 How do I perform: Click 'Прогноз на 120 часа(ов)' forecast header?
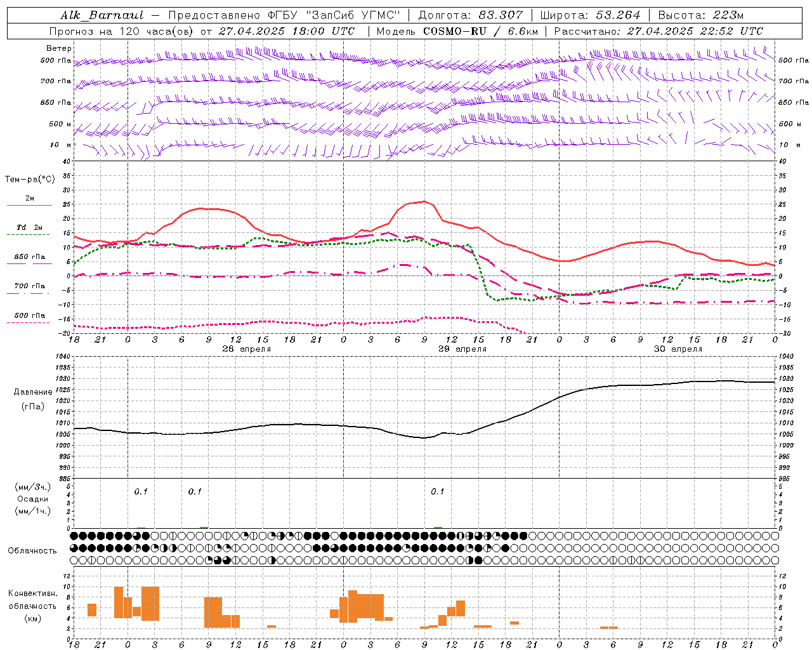click(122, 31)
